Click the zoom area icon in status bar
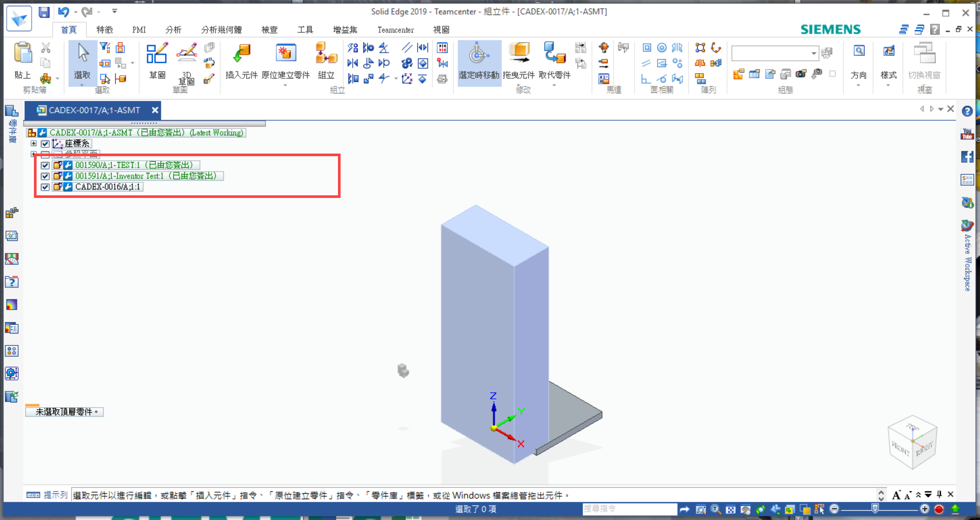 [700, 509]
